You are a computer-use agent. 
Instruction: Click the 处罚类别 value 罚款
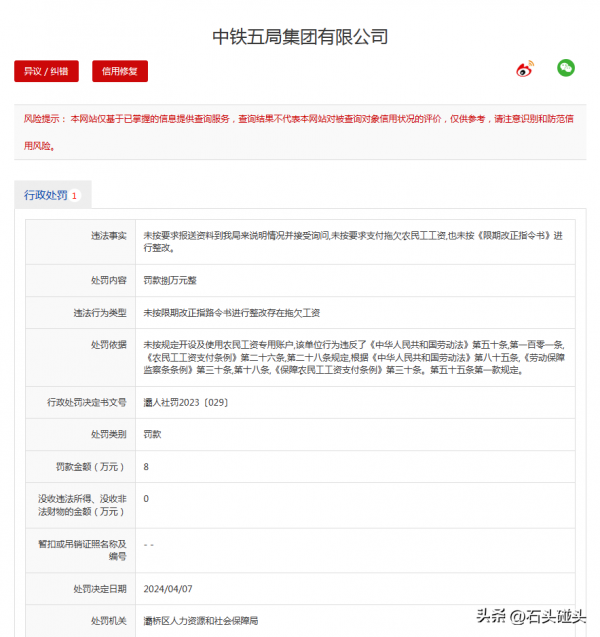point(152,434)
